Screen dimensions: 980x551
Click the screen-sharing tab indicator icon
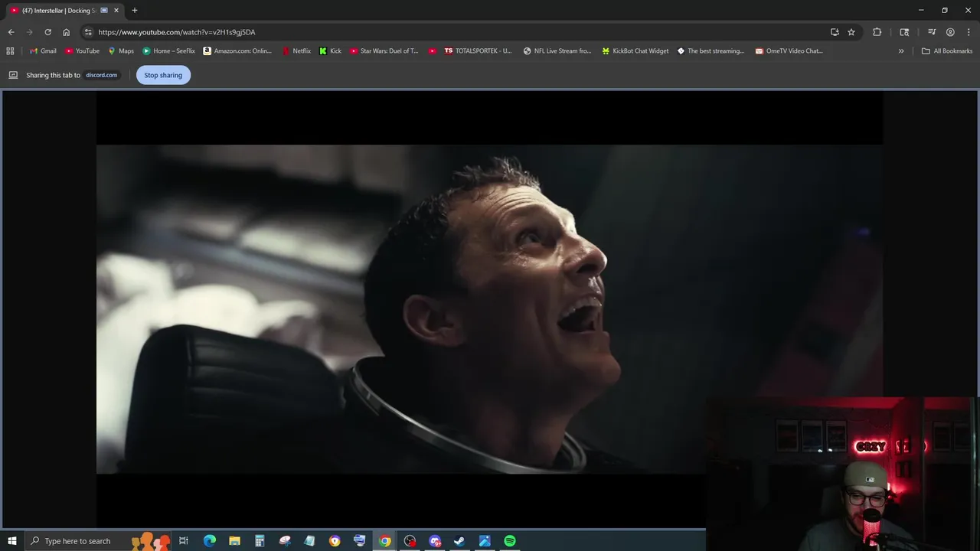pos(104,11)
